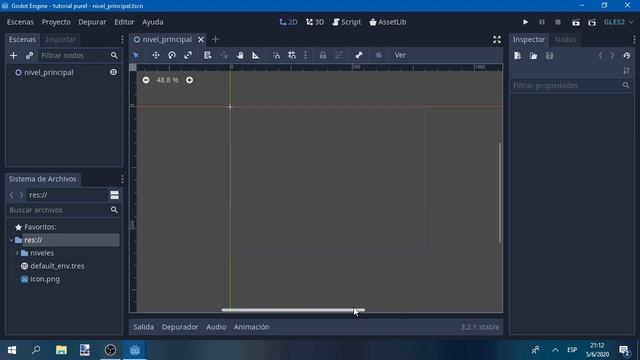
Task: Select the Select Mode arrow tool
Action: pyautogui.click(x=136, y=55)
